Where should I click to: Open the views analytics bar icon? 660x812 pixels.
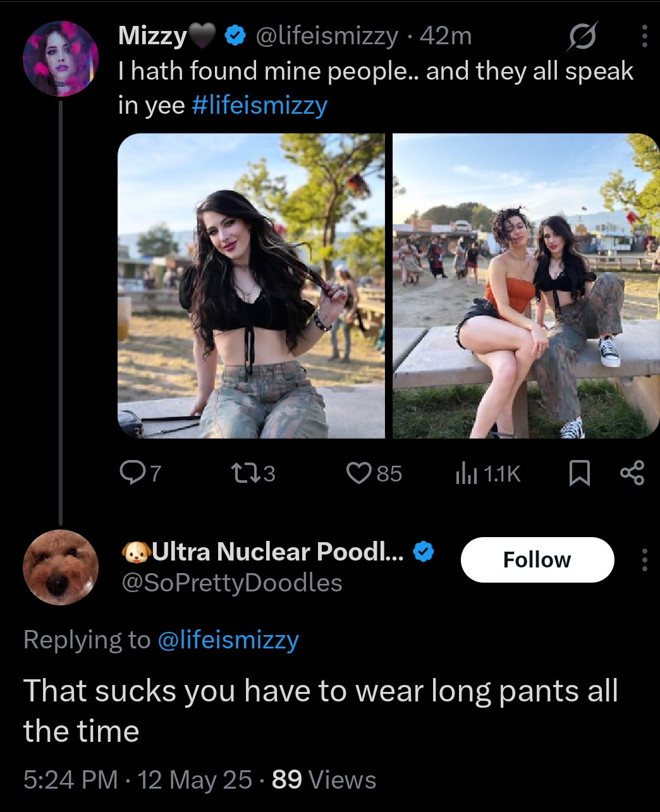(x=465, y=473)
